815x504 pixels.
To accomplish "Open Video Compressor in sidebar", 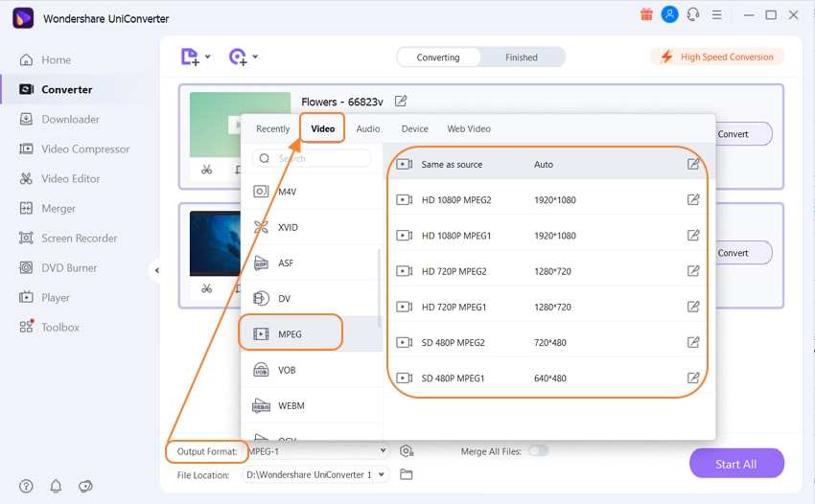I will point(75,149).
